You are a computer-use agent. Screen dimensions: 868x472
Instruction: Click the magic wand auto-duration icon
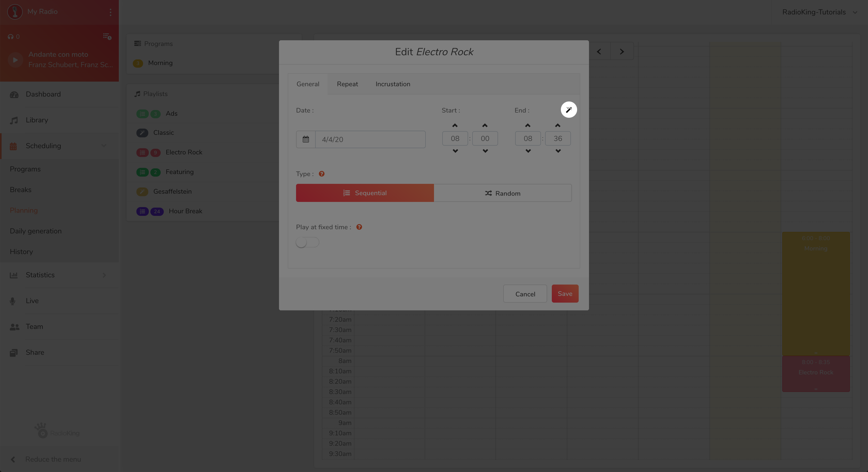click(x=568, y=109)
